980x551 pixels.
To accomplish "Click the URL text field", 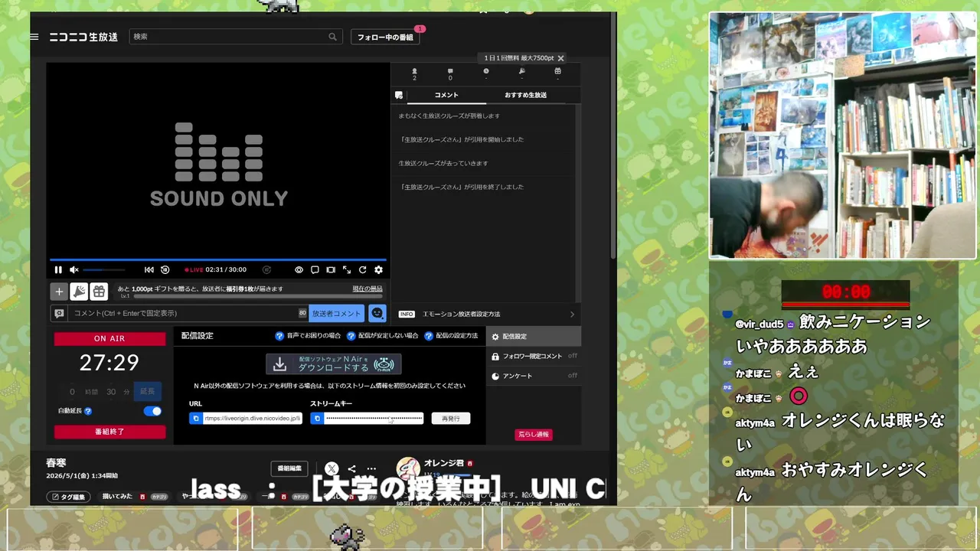I will click(253, 419).
